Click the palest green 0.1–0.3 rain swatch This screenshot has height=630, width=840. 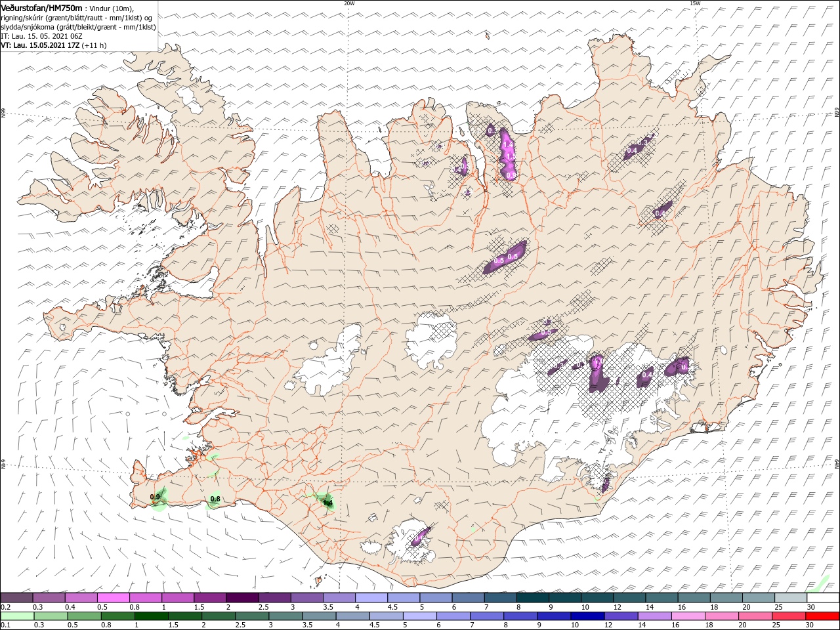point(17,616)
